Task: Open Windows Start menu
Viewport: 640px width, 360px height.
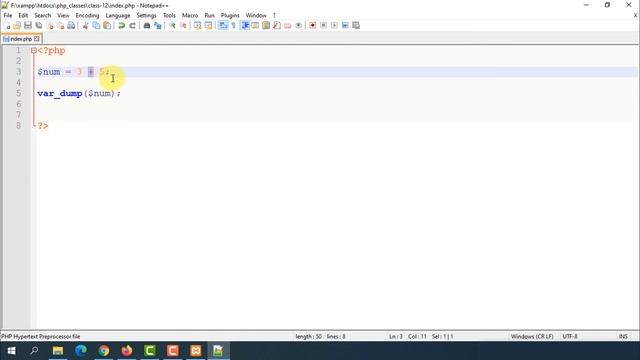Action: click(x=11, y=351)
